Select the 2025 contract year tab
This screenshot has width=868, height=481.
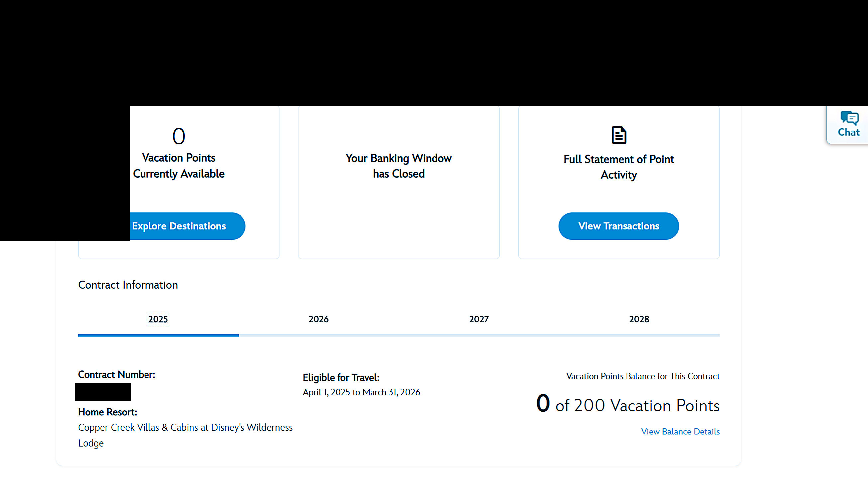[158, 319]
